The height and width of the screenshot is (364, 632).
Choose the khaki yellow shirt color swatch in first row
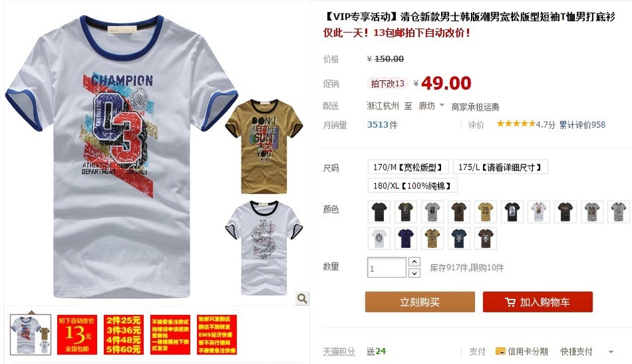click(486, 212)
